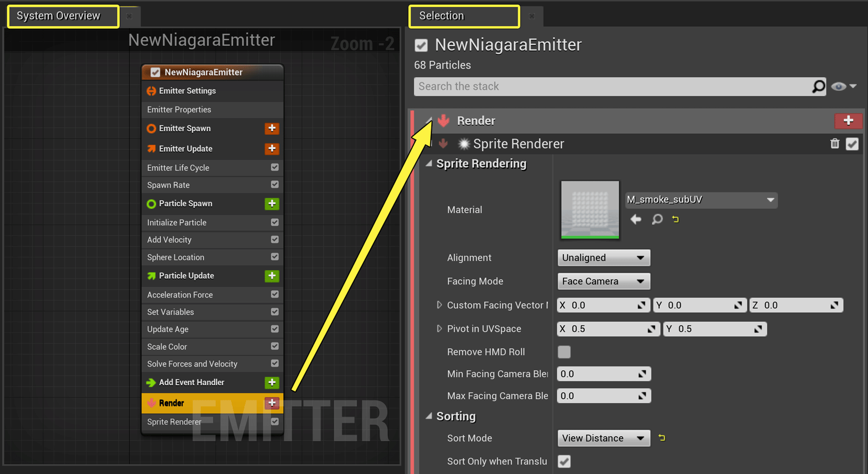Viewport: 868px width, 474px height.
Task: Click the green plus beside Particle Spawn
Action: pyautogui.click(x=272, y=203)
